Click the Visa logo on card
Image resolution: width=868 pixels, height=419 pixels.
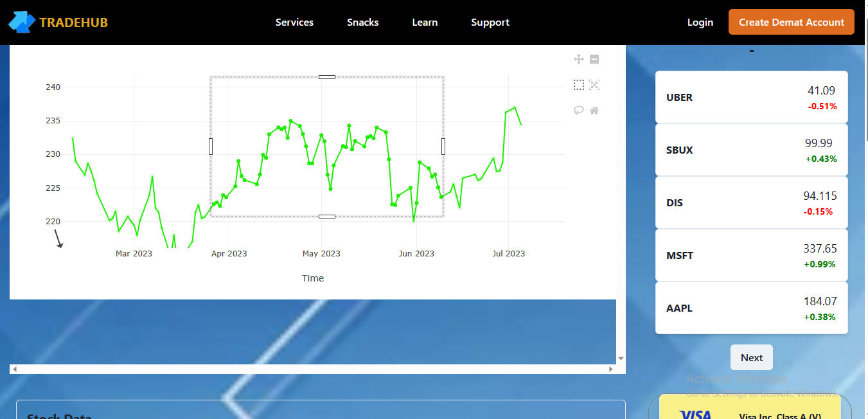click(x=695, y=414)
